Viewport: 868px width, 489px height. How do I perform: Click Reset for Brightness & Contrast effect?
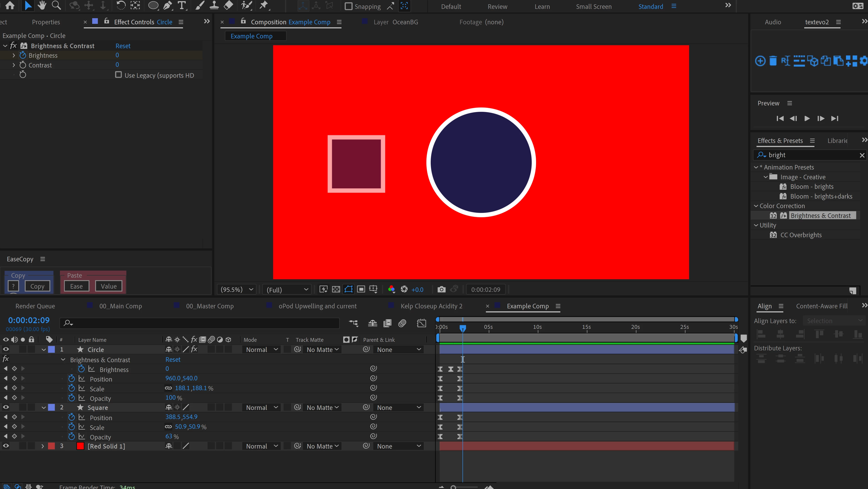123,46
